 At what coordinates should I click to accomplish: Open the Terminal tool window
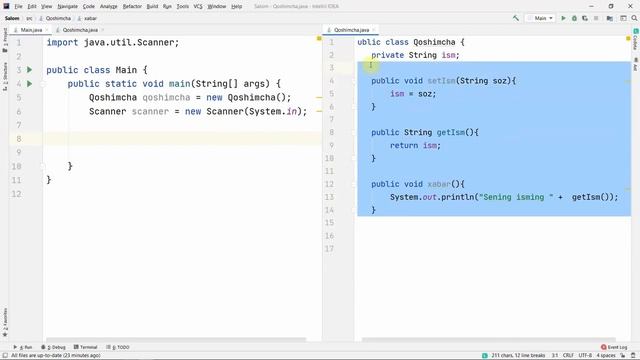(x=85, y=347)
